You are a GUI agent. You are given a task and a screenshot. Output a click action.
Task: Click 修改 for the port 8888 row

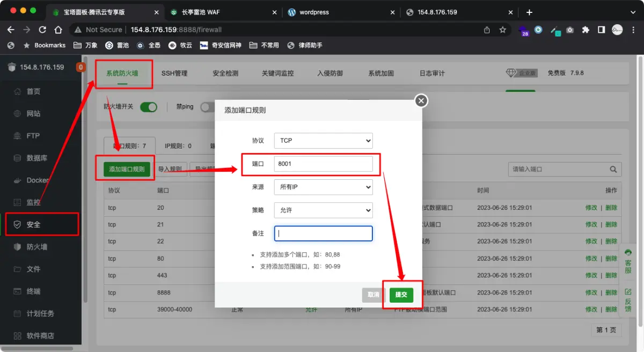[x=591, y=292]
